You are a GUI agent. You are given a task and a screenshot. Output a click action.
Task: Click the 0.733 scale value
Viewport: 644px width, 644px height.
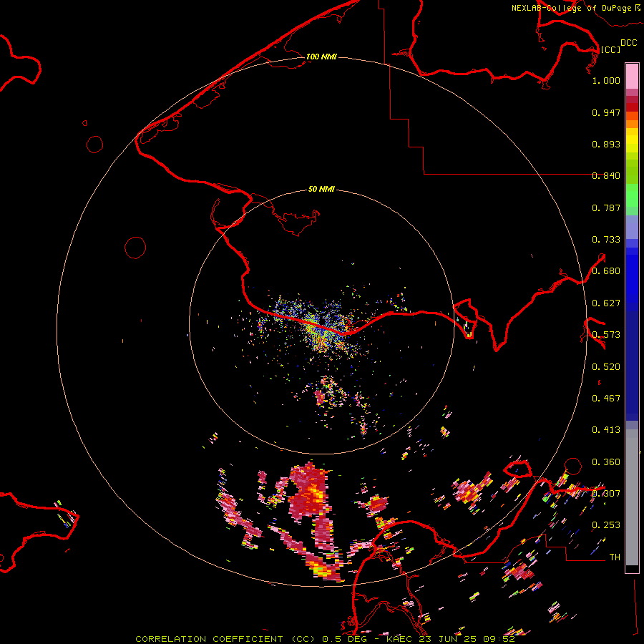click(606, 240)
